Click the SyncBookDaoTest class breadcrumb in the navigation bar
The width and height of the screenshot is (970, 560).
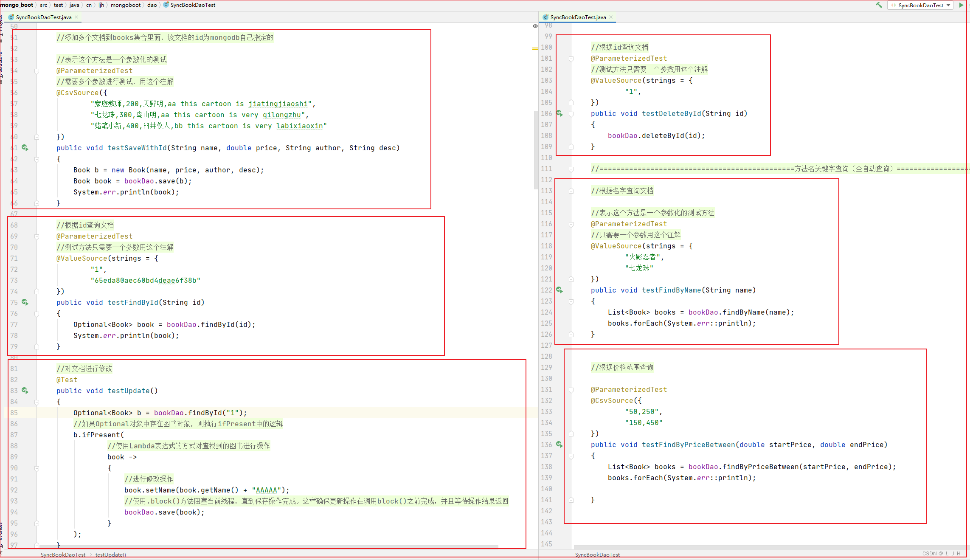[x=189, y=5]
